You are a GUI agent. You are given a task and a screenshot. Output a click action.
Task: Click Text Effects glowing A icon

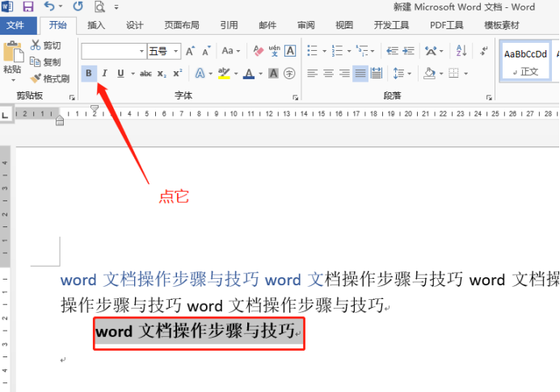pyautogui.click(x=200, y=74)
